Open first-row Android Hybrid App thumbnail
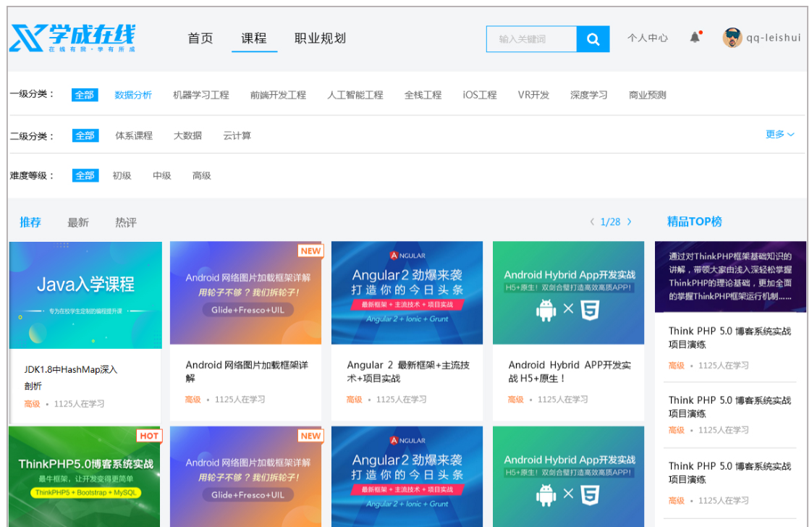Viewport: 812px width, 527px height. [568, 292]
